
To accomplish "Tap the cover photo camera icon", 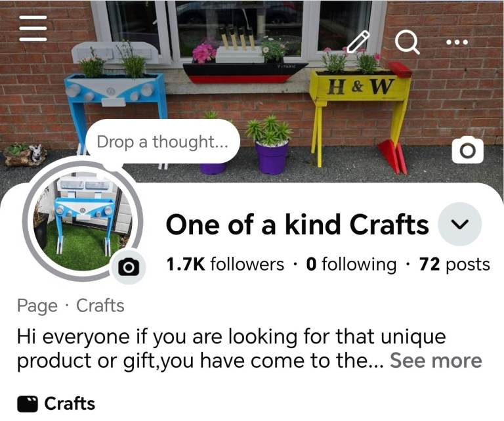I will pos(468,150).
